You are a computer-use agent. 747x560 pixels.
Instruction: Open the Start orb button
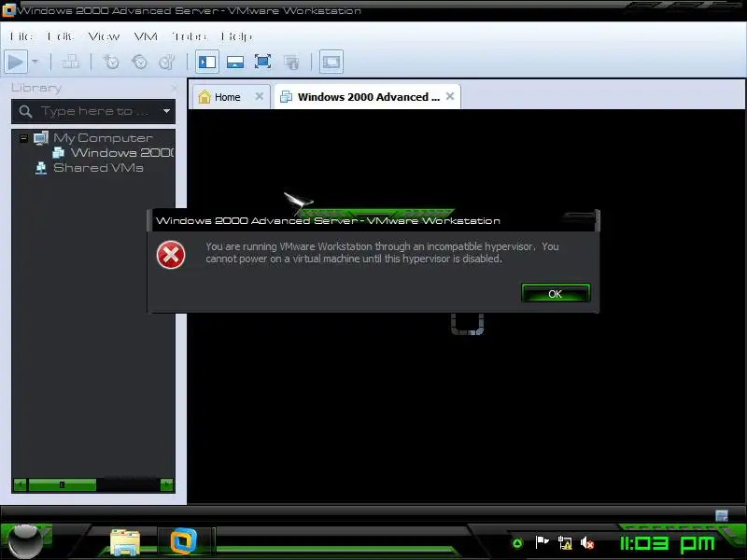tap(26, 542)
